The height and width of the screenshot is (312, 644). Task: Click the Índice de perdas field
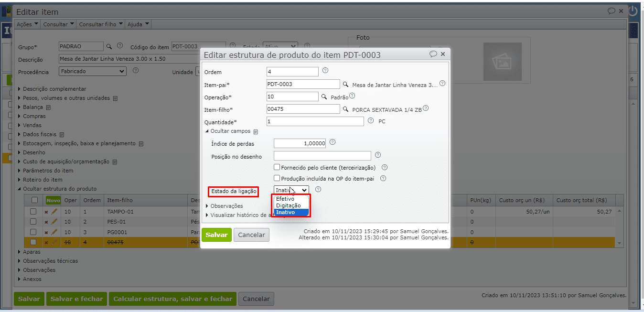pyautogui.click(x=300, y=143)
